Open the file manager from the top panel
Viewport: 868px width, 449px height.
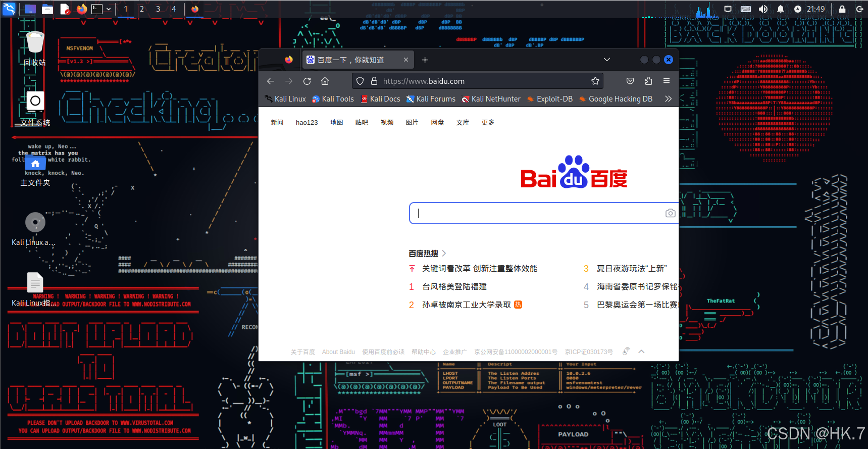tap(47, 9)
